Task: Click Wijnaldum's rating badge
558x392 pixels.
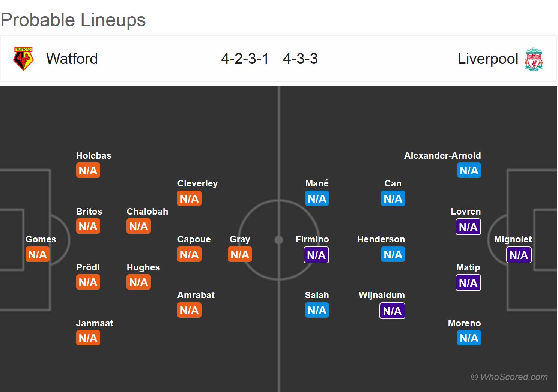Action: tap(392, 311)
